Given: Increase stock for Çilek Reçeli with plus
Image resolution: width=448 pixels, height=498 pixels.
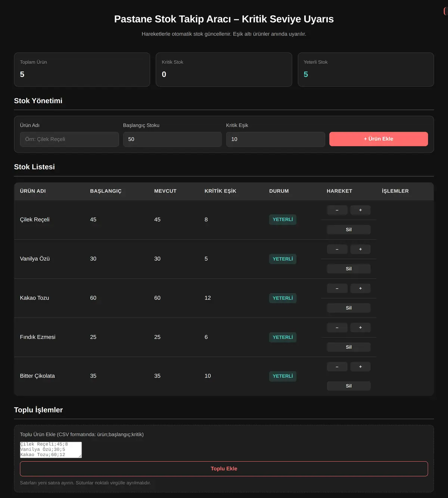Looking at the screenshot, I should pyautogui.click(x=360, y=210).
